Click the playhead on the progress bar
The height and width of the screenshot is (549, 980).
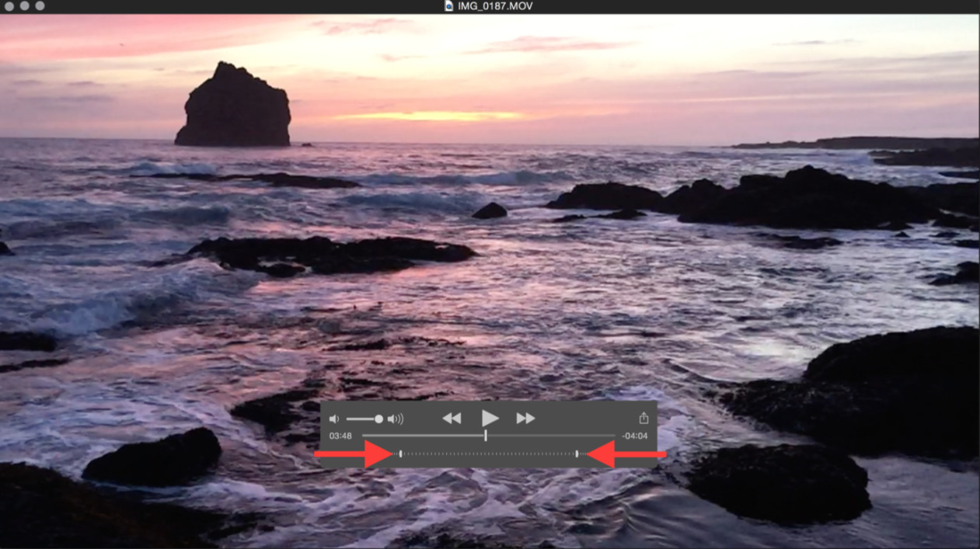[486, 436]
